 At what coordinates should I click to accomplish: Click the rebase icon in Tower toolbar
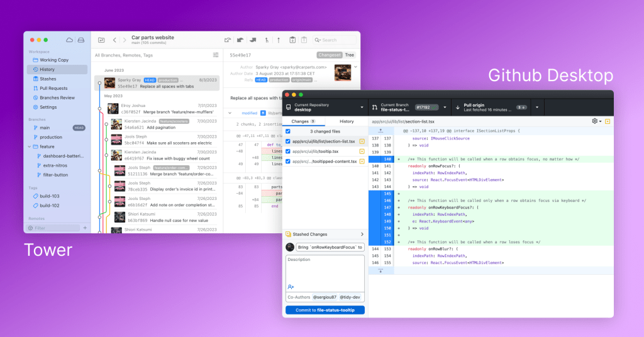coord(279,40)
